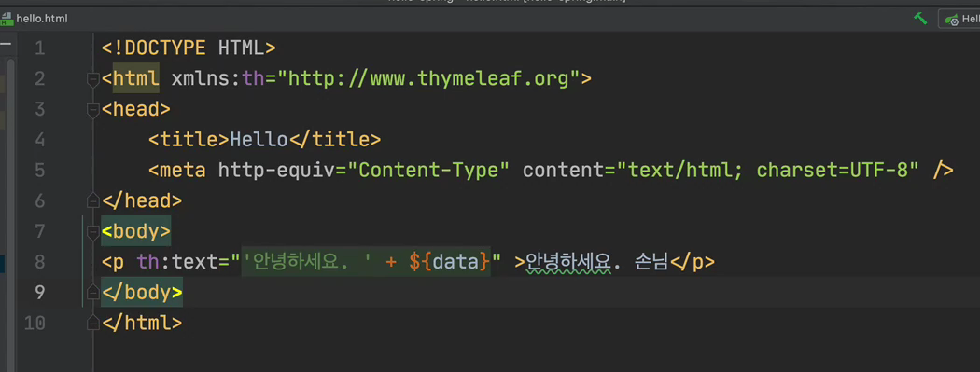Click the HTML file icon on hello.html tab

click(7, 19)
